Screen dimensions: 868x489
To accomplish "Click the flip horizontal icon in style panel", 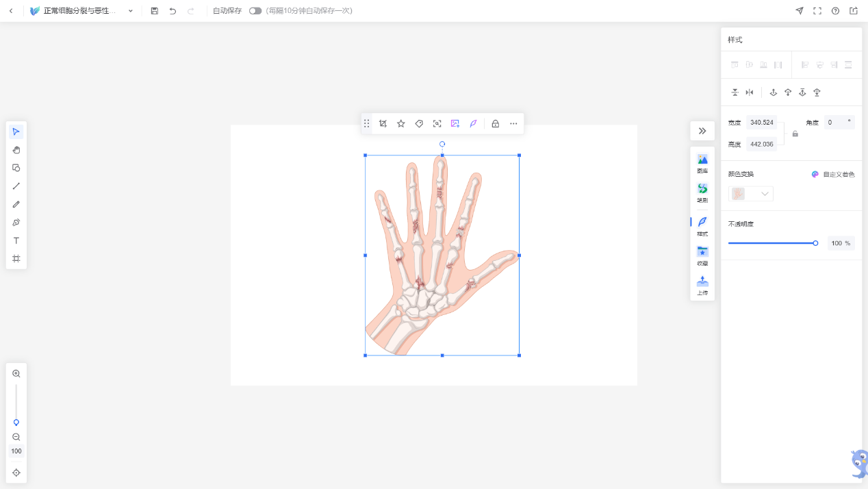I will click(750, 92).
